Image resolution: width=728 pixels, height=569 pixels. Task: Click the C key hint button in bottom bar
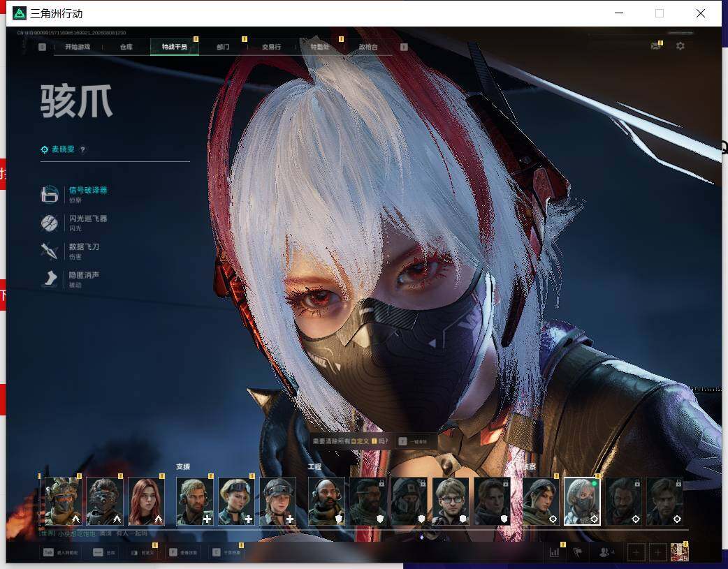click(x=226, y=552)
